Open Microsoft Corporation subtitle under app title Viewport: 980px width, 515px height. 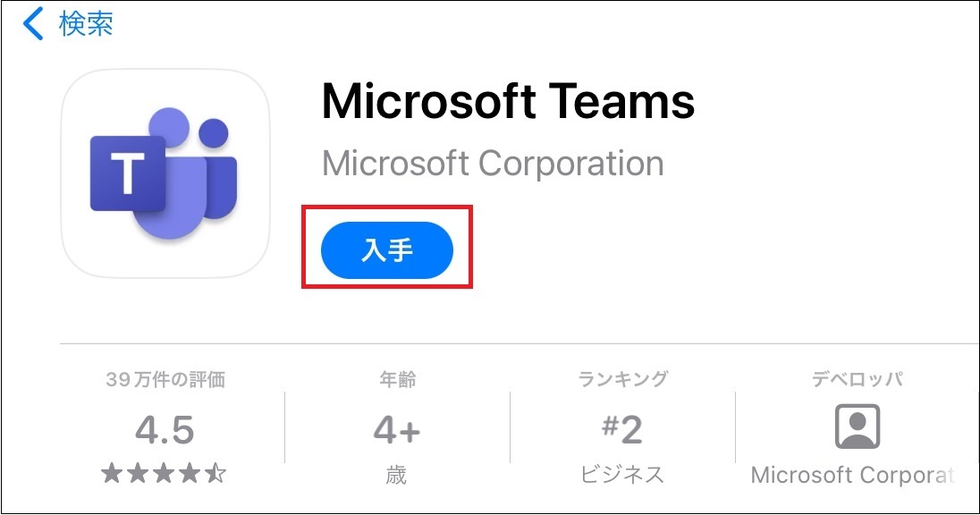point(493,164)
